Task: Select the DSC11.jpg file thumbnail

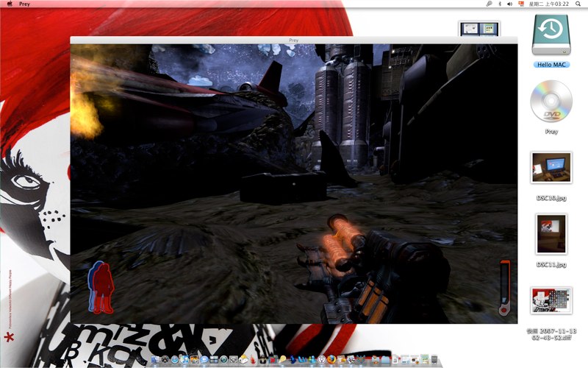Action: coord(551,234)
